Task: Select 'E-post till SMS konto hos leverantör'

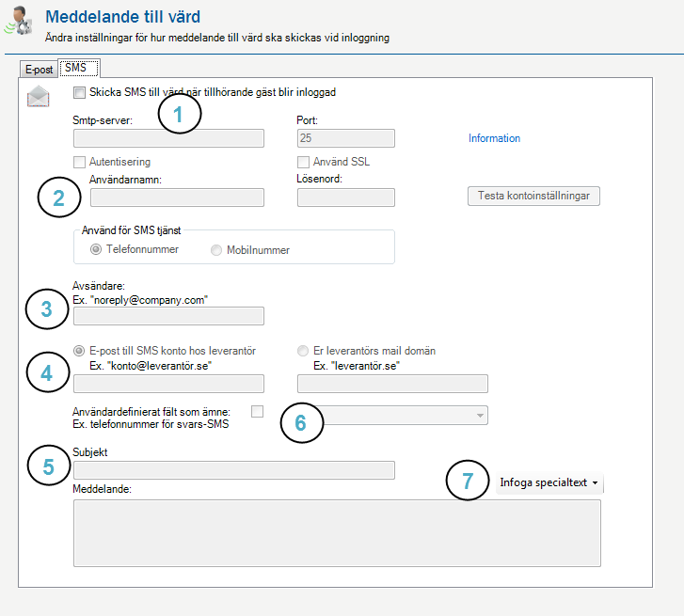Action: [x=79, y=351]
